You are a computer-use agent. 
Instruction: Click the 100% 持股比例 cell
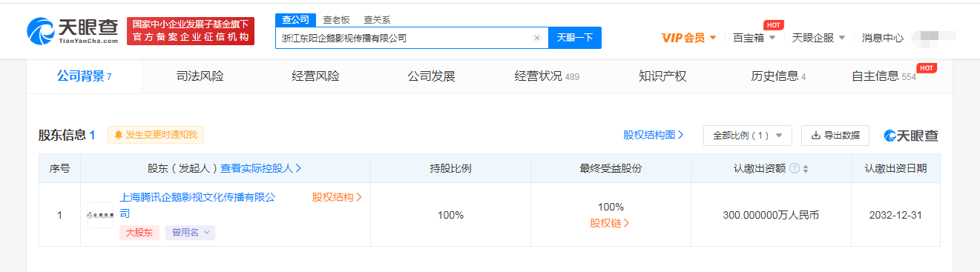[x=450, y=215]
